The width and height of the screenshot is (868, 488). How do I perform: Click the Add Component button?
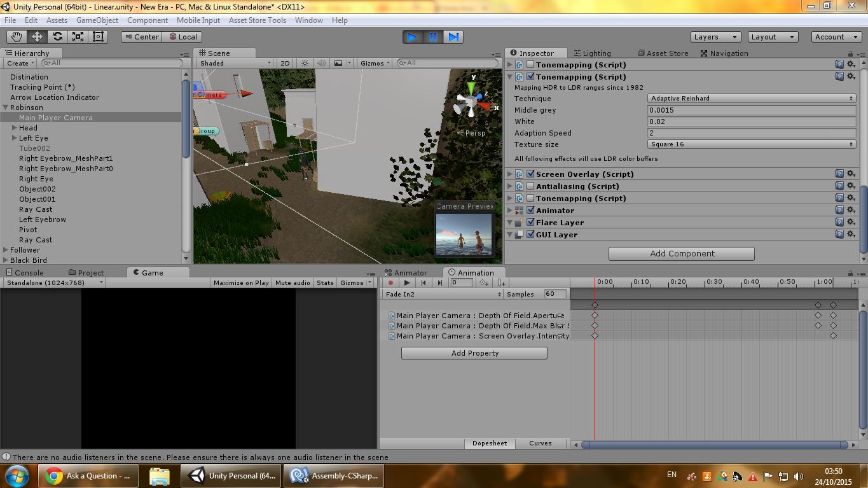pos(682,254)
